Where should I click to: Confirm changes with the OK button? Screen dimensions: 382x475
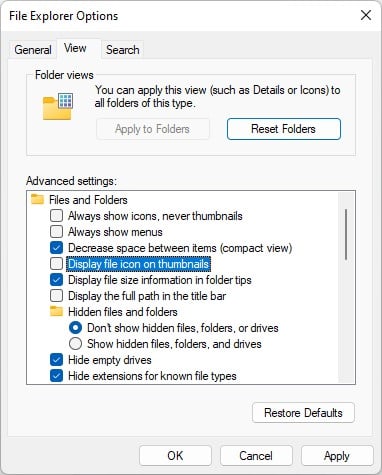175,455
